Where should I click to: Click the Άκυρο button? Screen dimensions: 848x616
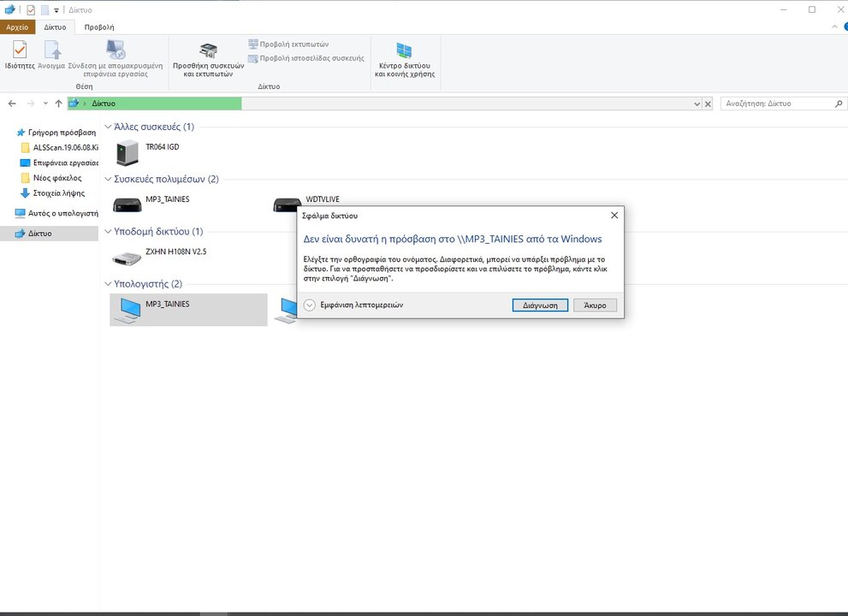[x=595, y=305]
